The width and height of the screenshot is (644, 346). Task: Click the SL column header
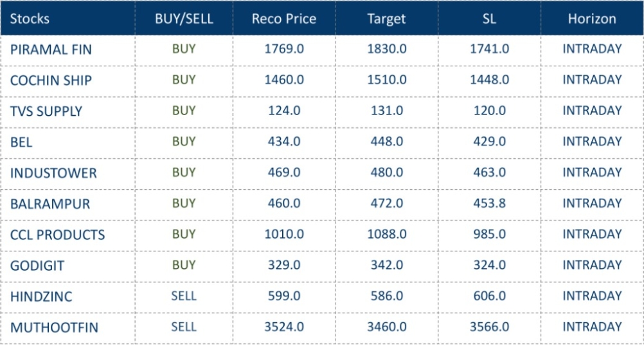[489, 19]
